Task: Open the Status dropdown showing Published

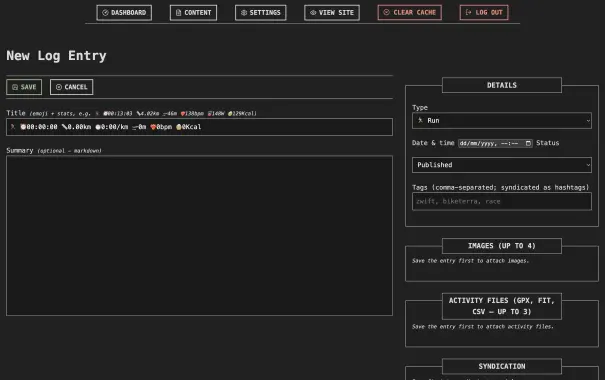Action: point(502,165)
